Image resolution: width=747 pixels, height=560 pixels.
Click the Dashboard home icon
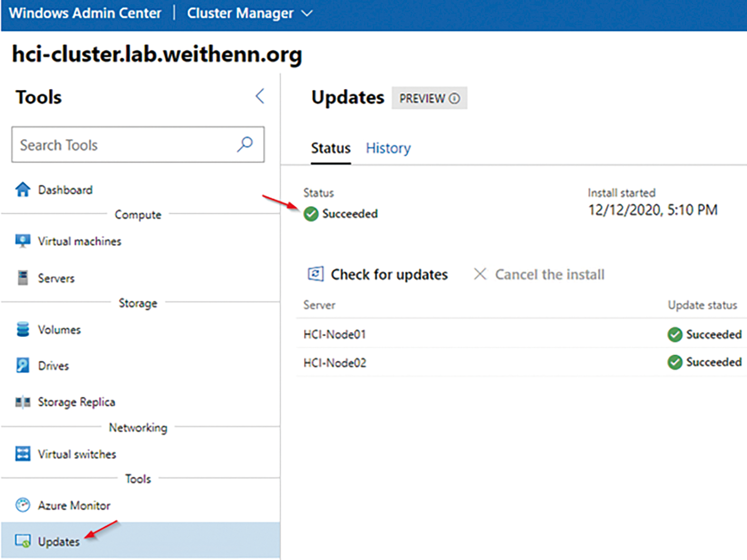point(23,189)
